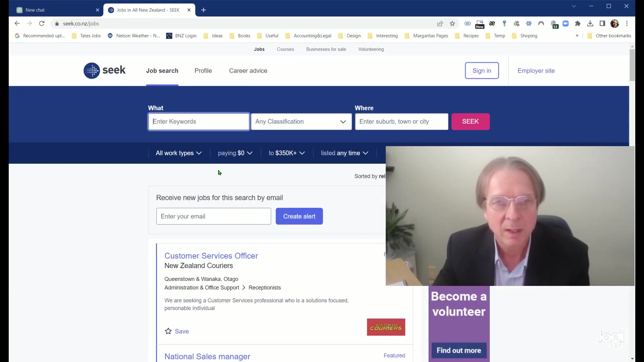This screenshot has height=362, width=644.
Task: Open the National Sales manager job listing
Action: click(207, 356)
